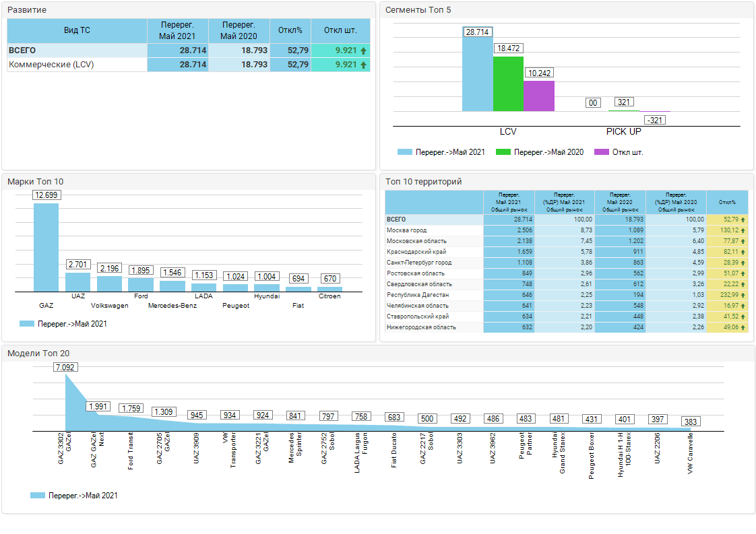Screen dimensions: 756x534
Task: Open the Коммерческие (LCV) row label
Action: point(51,65)
